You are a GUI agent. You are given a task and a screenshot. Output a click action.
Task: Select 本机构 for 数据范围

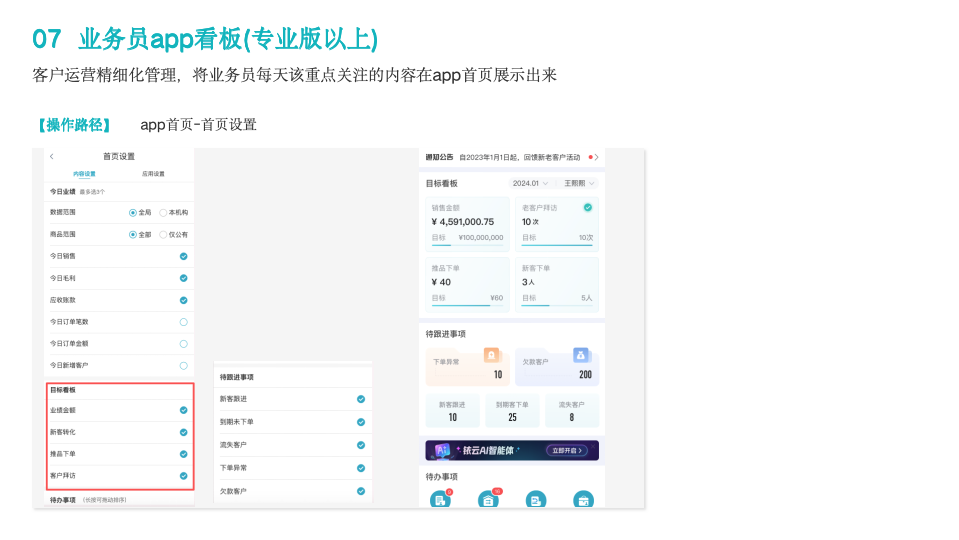pyautogui.click(x=163, y=213)
